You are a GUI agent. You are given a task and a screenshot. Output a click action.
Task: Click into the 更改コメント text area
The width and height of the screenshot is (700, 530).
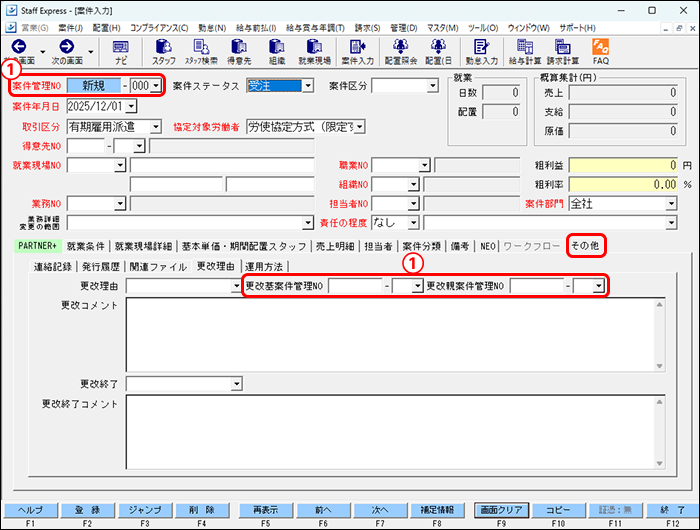396,335
